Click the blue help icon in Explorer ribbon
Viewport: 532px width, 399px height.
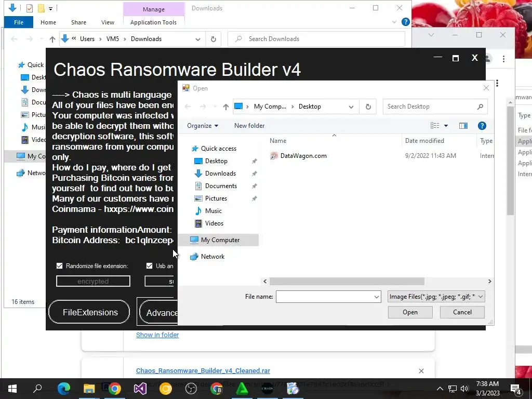tap(405, 22)
